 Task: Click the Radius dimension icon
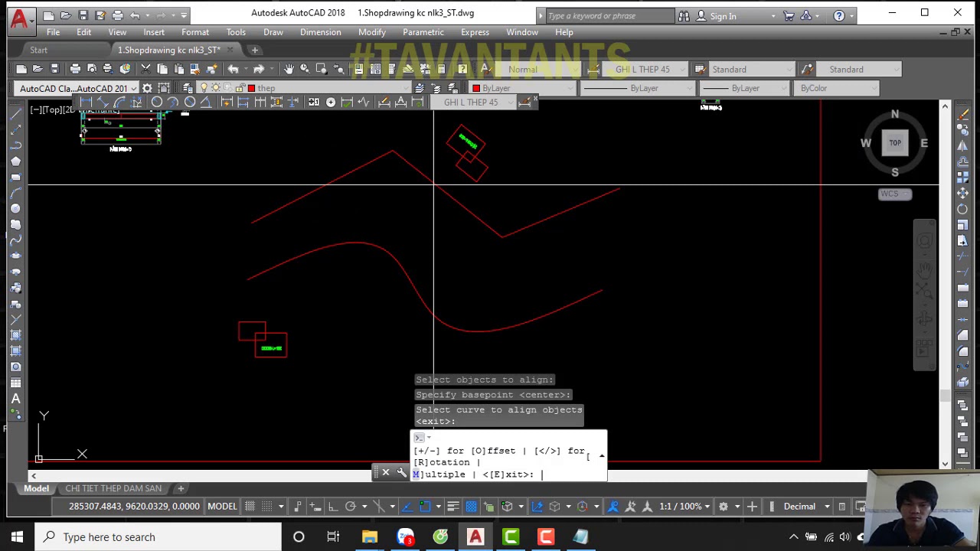pyautogui.click(x=156, y=103)
